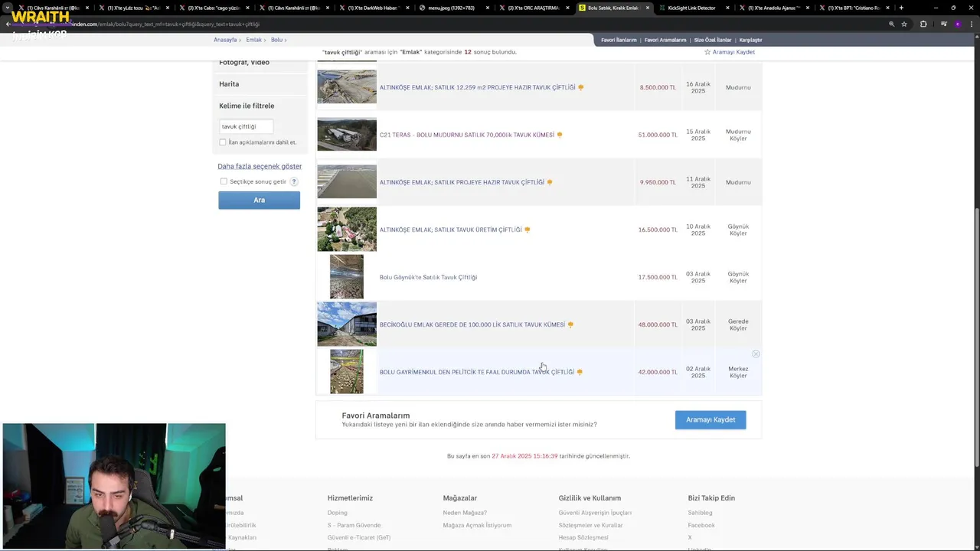This screenshot has height=551, width=980.
Task: Open Favori İlanlarım in top bar
Action: [619, 40]
